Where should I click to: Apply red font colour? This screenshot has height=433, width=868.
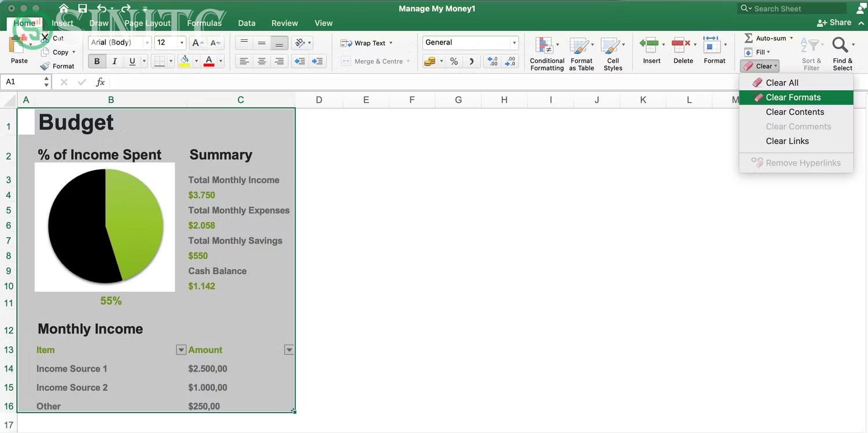pyautogui.click(x=209, y=61)
